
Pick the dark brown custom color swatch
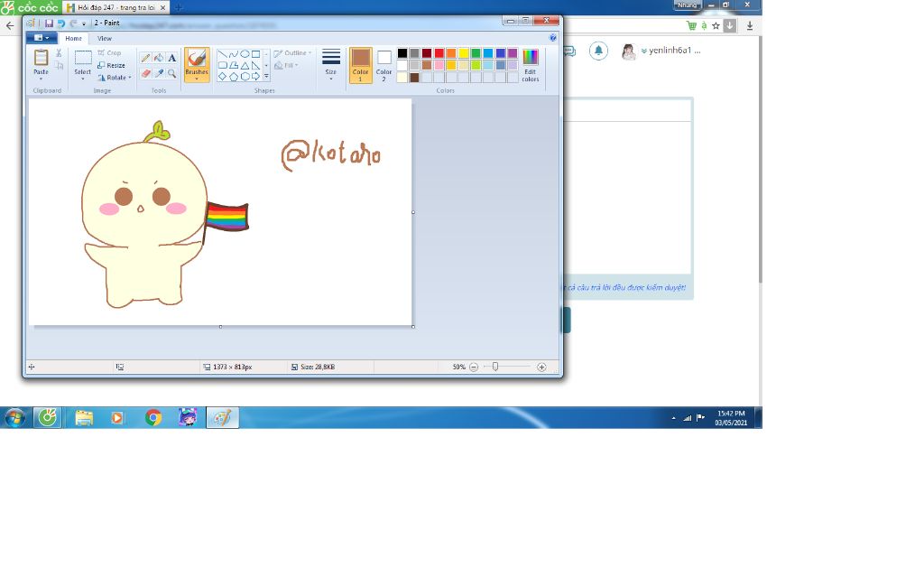point(414,78)
